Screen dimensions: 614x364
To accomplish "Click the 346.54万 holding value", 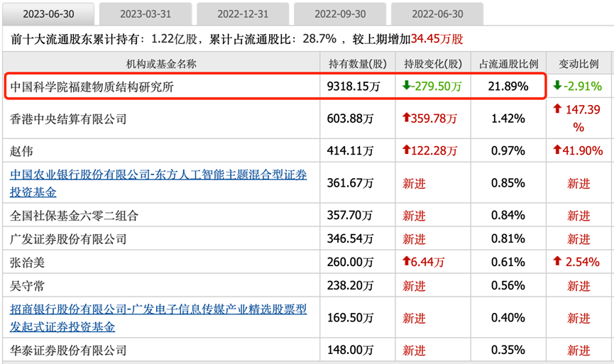I will click(350, 238).
